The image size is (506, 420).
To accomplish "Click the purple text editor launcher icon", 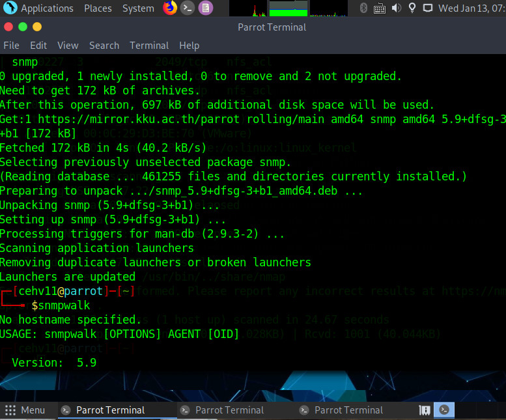I will 205,8.
